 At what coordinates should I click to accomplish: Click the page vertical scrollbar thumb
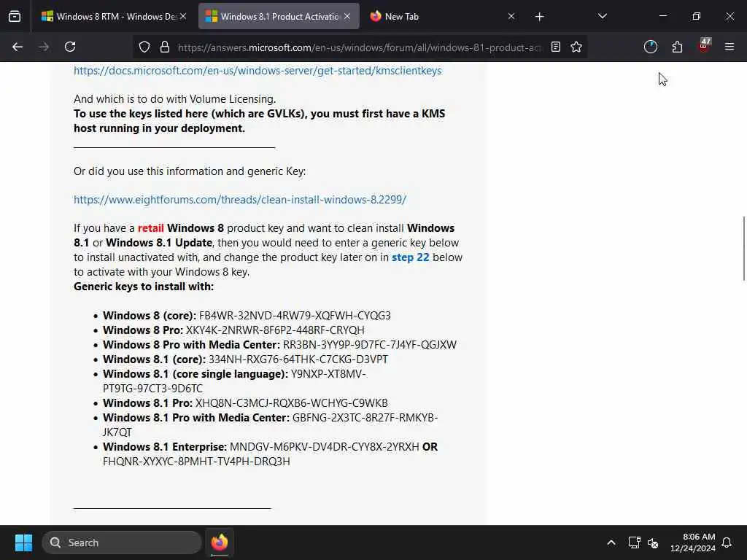coord(743,249)
